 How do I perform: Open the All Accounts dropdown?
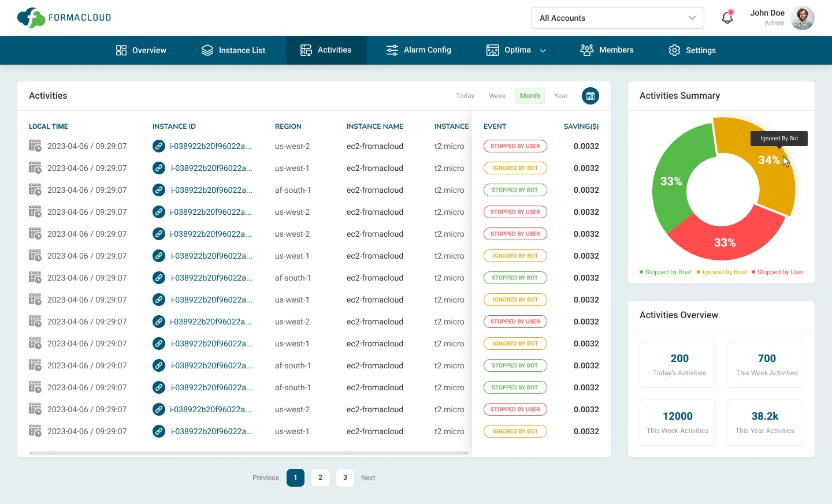pos(617,18)
